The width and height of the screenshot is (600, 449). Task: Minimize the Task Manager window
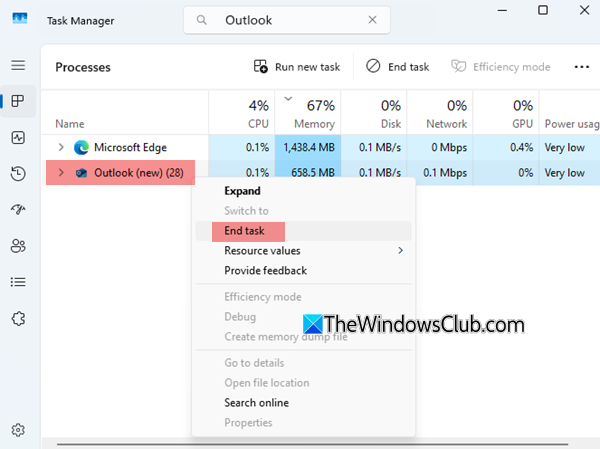502,10
